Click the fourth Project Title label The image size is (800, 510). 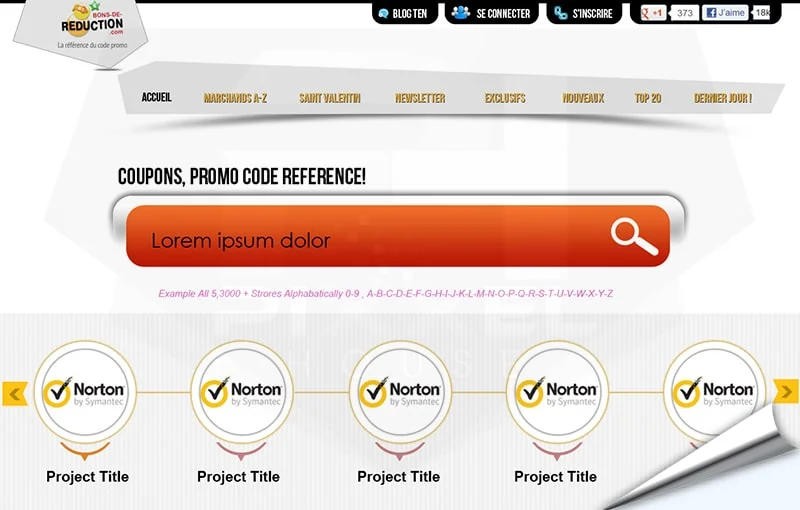(x=556, y=477)
